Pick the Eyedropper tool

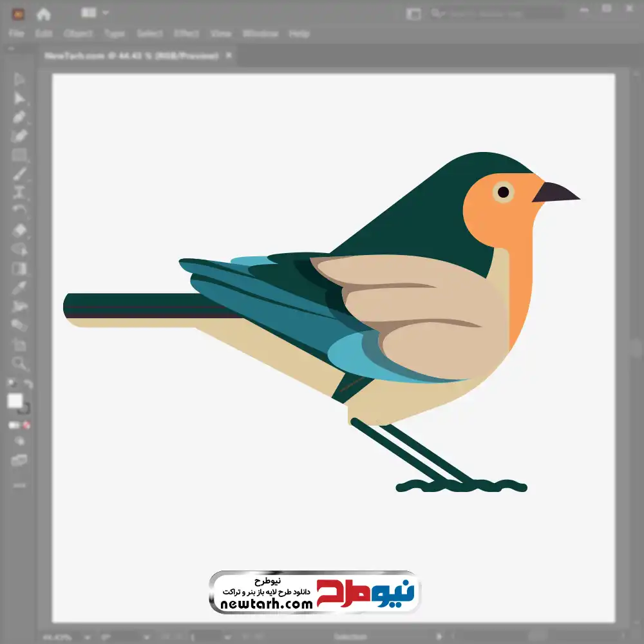[19, 287]
